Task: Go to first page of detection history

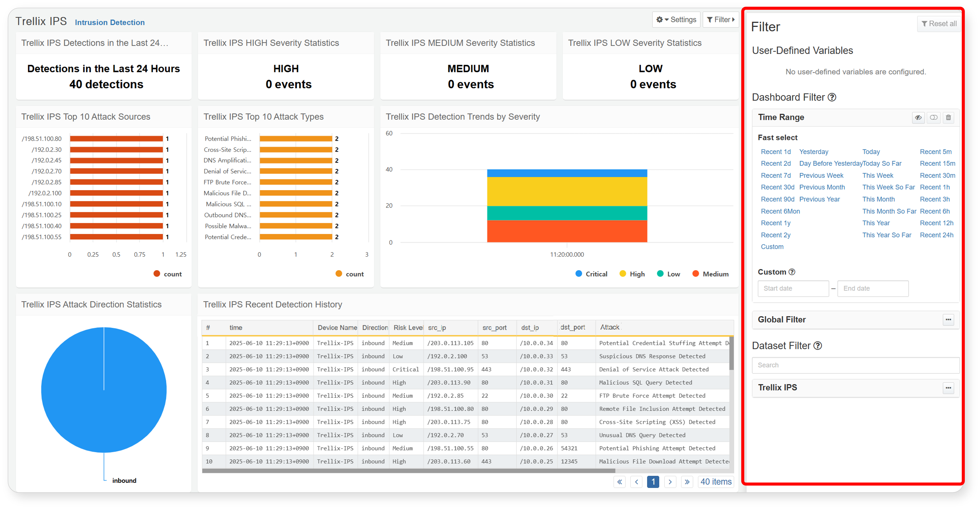Action: click(619, 482)
